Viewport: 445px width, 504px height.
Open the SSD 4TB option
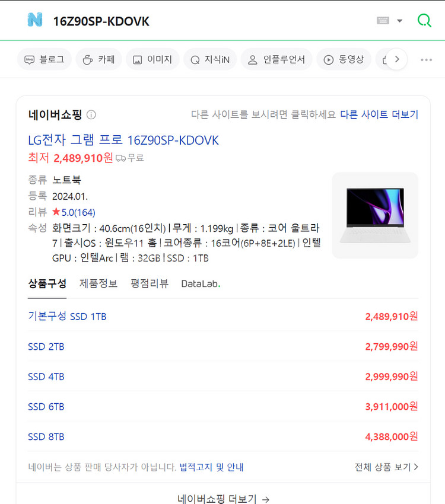point(46,377)
